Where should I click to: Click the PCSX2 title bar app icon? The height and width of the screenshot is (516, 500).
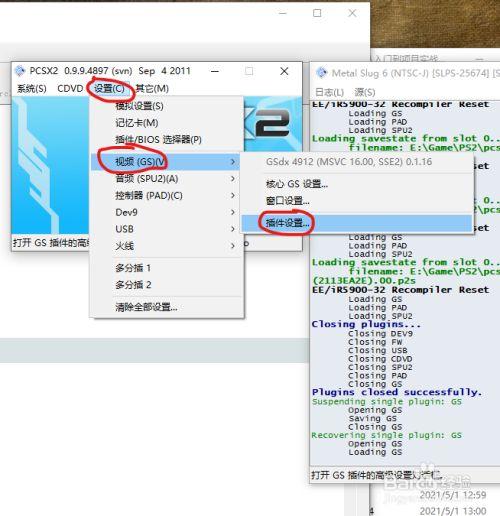[x=20, y=71]
